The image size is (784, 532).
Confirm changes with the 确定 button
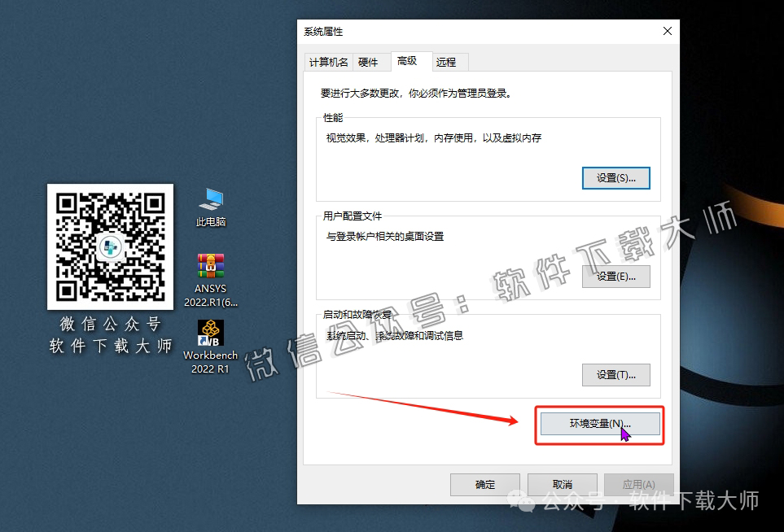(484, 484)
